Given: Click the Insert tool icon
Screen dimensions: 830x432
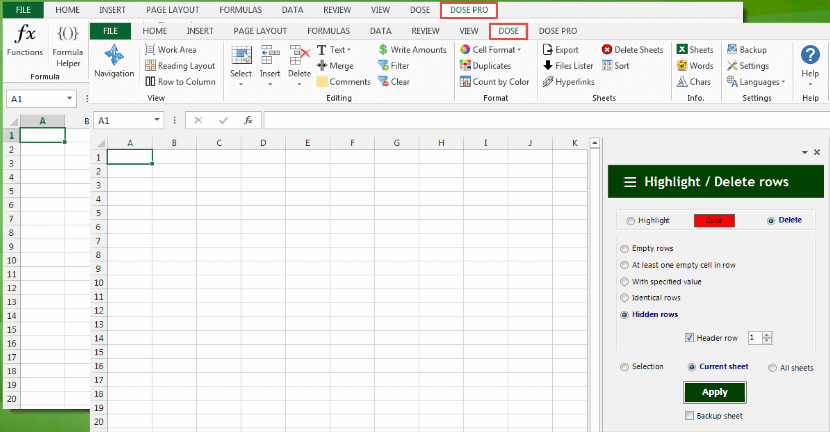Looking at the screenshot, I should point(270,56).
